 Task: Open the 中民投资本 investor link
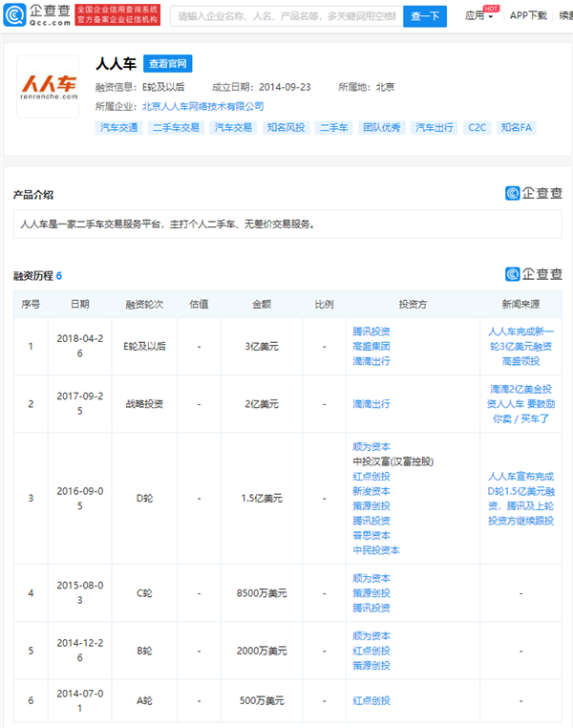[x=376, y=550]
